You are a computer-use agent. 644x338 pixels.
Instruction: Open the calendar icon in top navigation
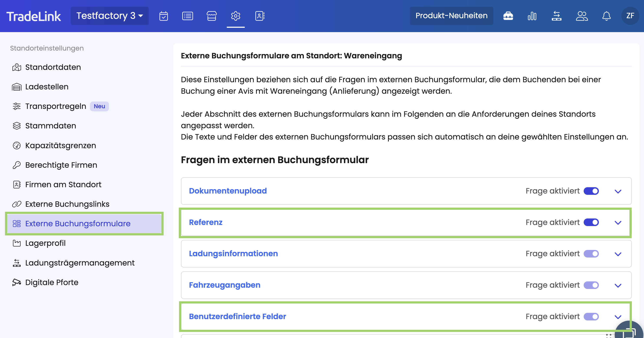pyautogui.click(x=164, y=16)
